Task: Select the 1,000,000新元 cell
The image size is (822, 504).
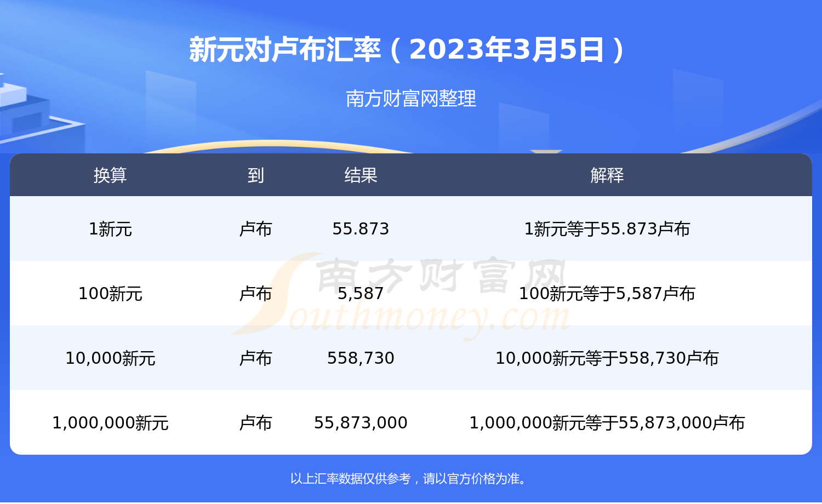Action: pos(110,423)
